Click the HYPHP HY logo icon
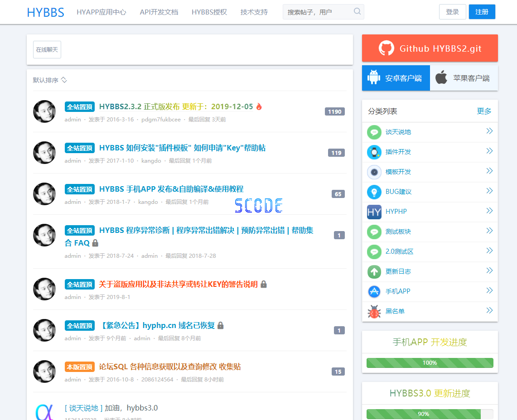 (x=374, y=212)
